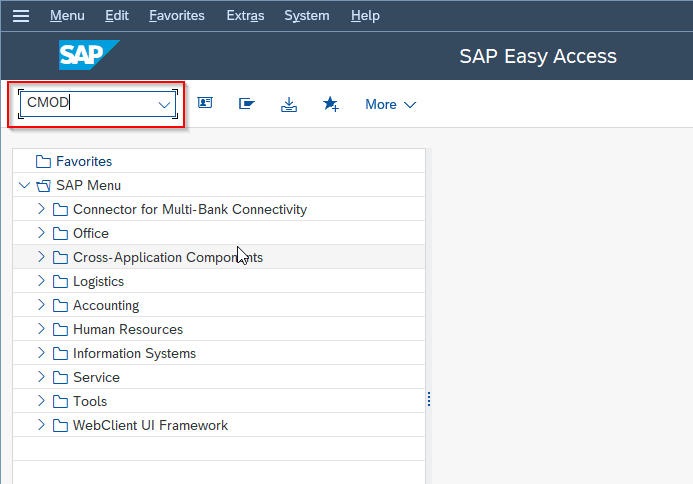Select WebClient UI Framework tree item
The width and height of the screenshot is (693, 484).
(150, 426)
